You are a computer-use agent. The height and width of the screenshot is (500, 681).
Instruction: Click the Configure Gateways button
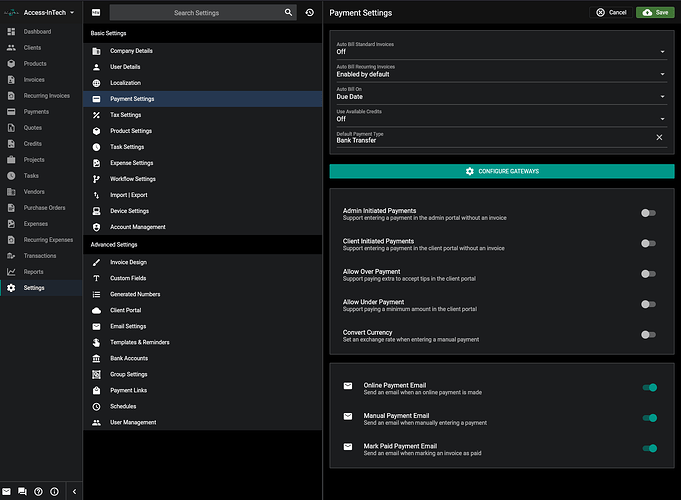(x=502, y=171)
